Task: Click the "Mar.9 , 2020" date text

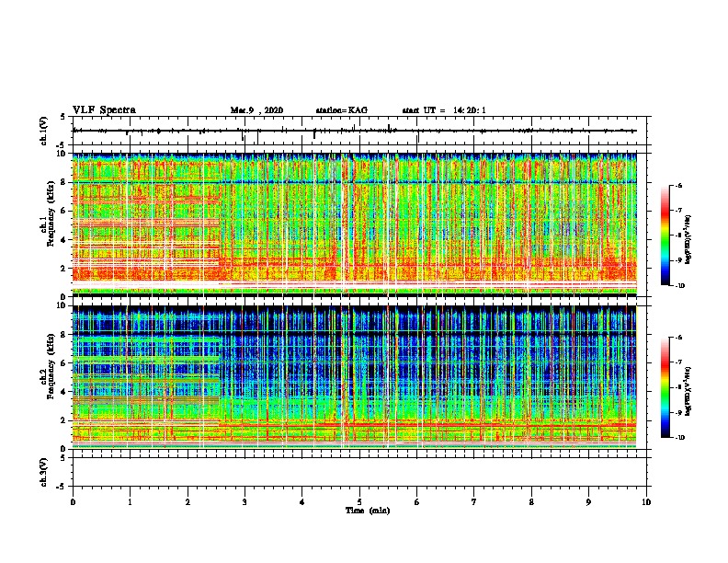Action: point(256,110)
